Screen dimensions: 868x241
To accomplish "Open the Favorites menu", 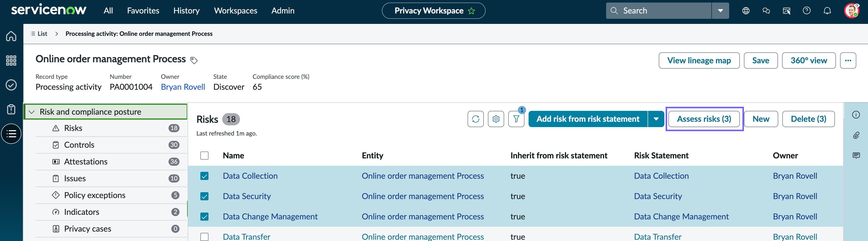I will [143, 11].
